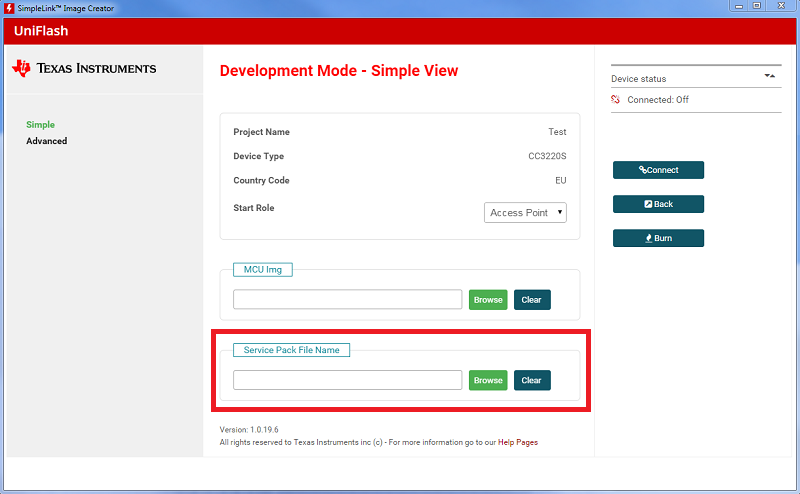Screen dimensions: 800x494
Task: Go back using the Back button
Action: pyautogui.click(x=658, y=204)
